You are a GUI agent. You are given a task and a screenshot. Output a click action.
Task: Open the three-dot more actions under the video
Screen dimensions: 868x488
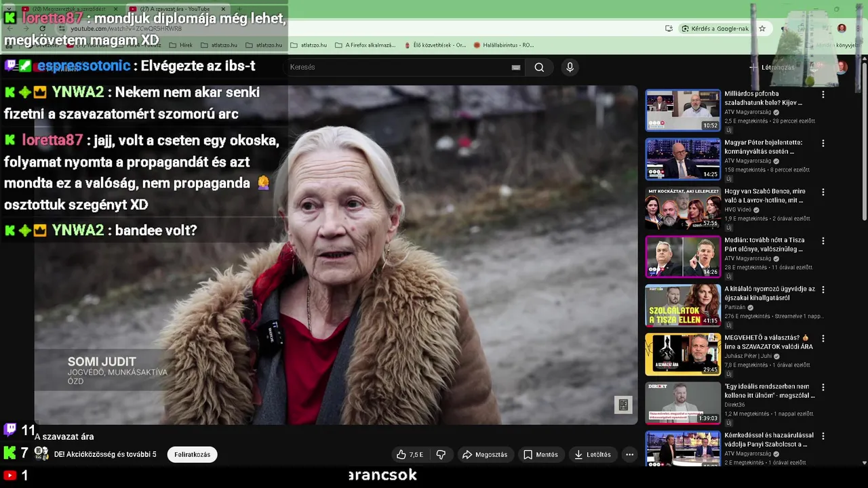point(629,455)
